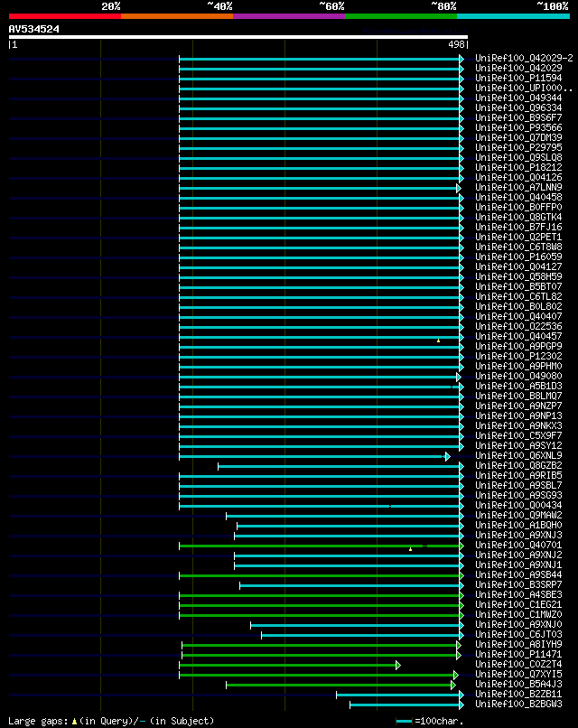Click the red ~20% identity legend bar
The height and width of the screenshot is (728, 578).
(64, 16)
